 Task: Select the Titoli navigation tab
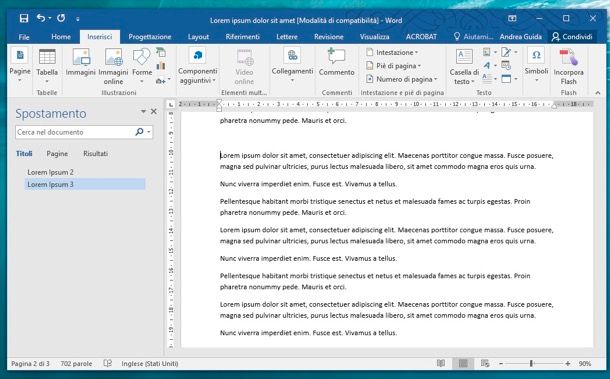point(24,154)
